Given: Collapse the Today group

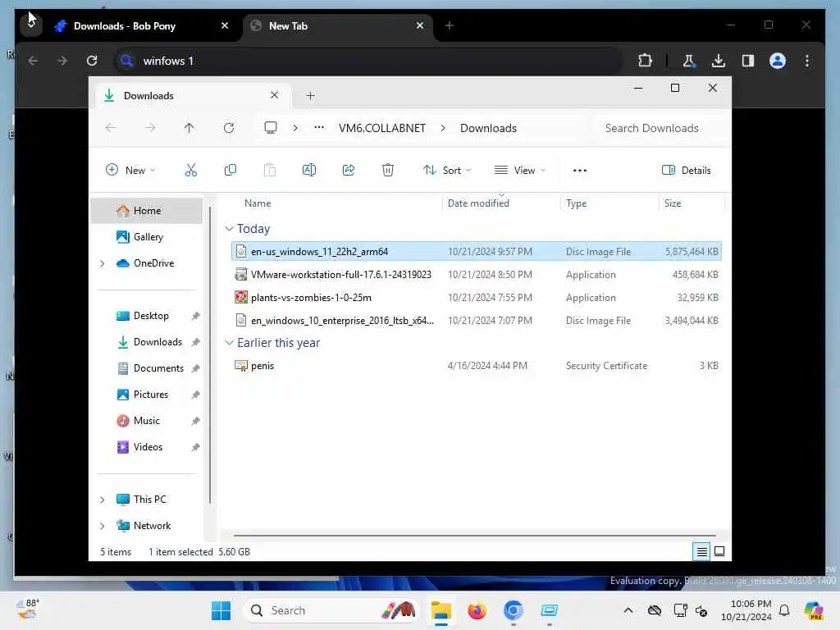Looking at the screenshot, I should coord(230,229).
